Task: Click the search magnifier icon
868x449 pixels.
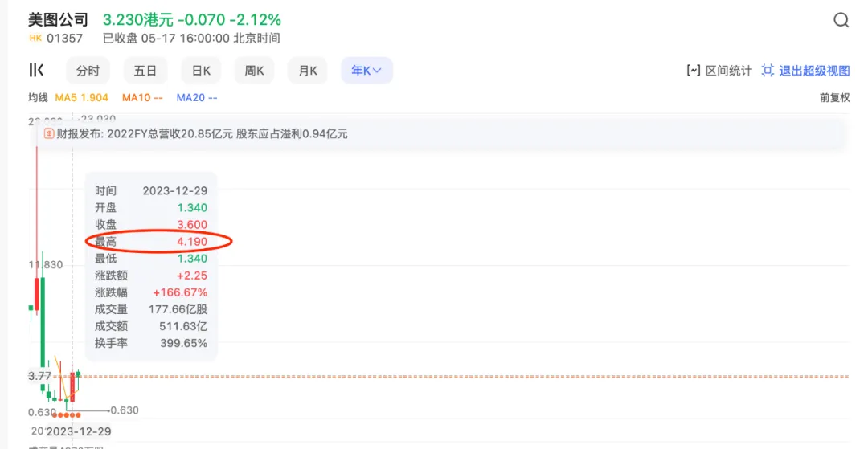Action: point(841,21)
